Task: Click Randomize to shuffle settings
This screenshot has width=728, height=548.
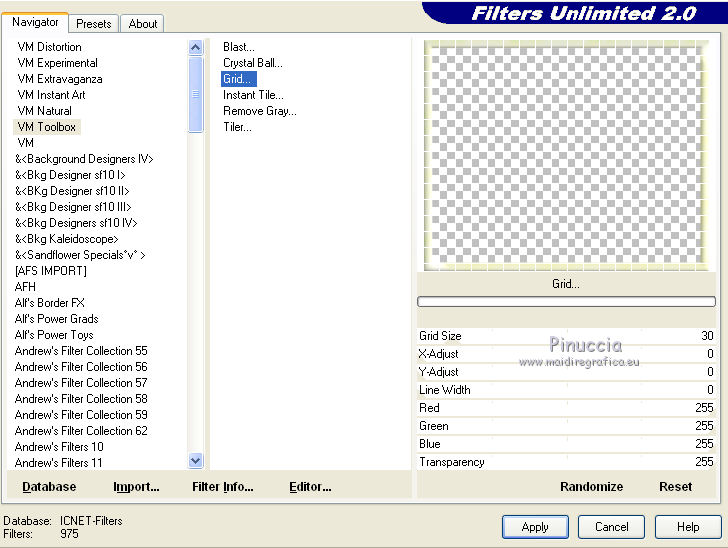Action: pos(592,487)
